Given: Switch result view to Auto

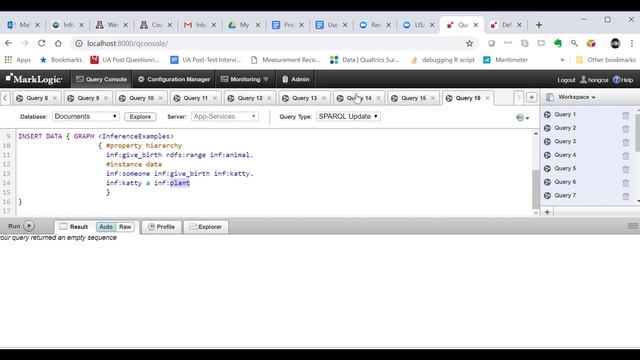Looking at the screenshot, I should click(106, 227).
